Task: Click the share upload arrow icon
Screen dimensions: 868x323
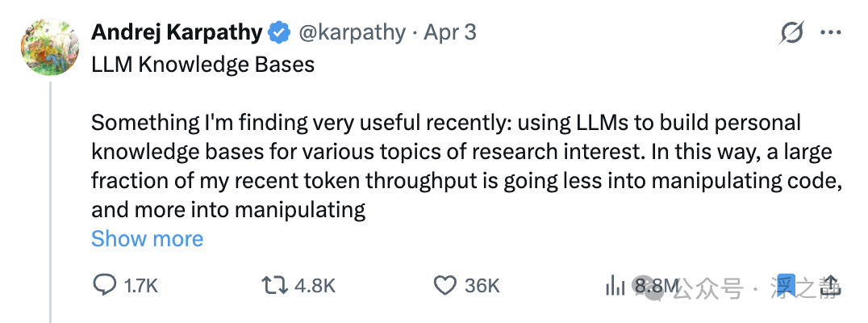Action: [832, 287]
